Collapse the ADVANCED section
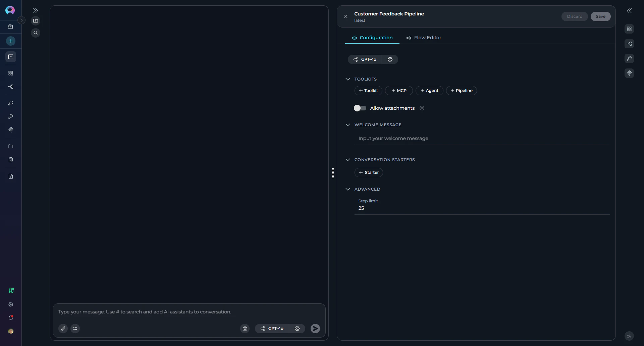 tap(348, 189)
